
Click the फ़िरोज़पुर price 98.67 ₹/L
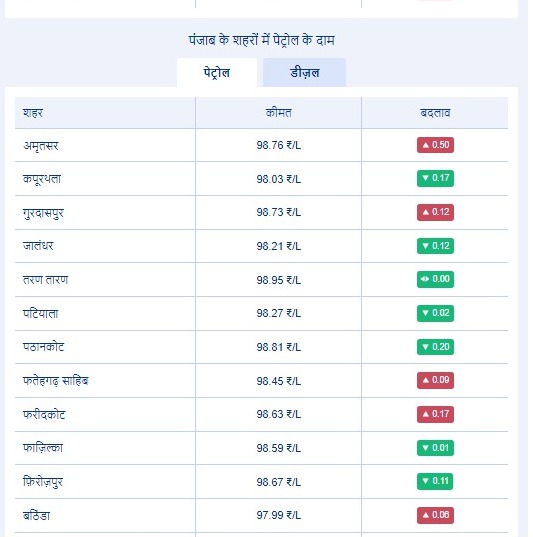pyautogui.click(x=278, y=482)
